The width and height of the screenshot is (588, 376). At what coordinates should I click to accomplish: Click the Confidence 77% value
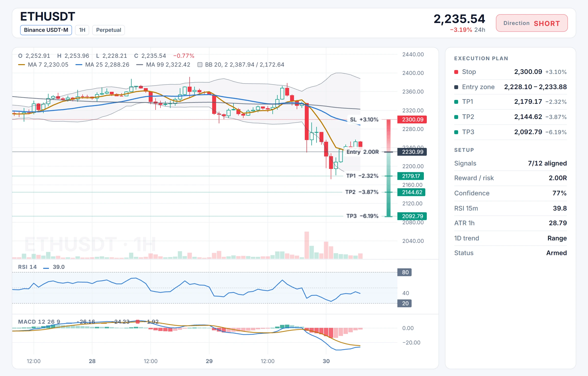click(560, 193)
